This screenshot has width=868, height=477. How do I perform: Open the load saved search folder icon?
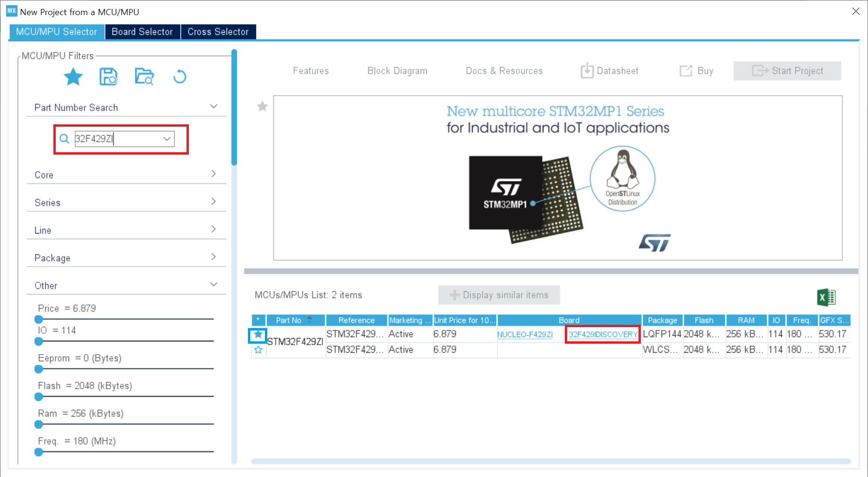(144, 77)
